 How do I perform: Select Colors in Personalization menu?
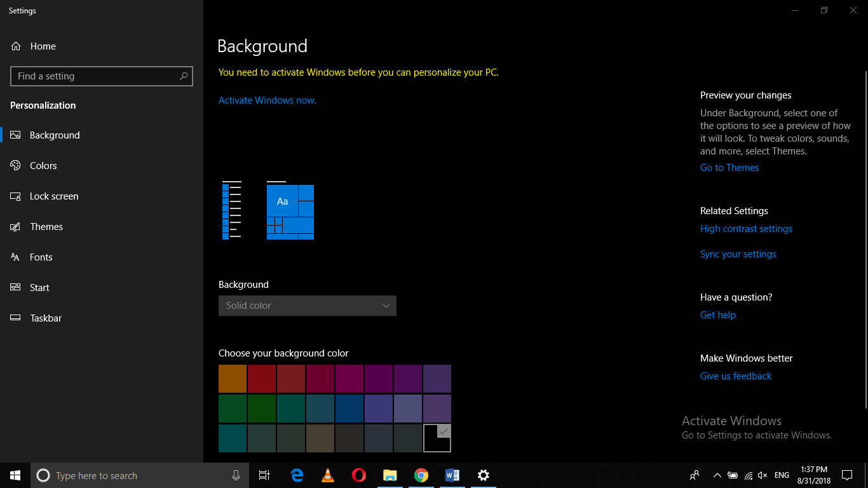click(43, 166)
